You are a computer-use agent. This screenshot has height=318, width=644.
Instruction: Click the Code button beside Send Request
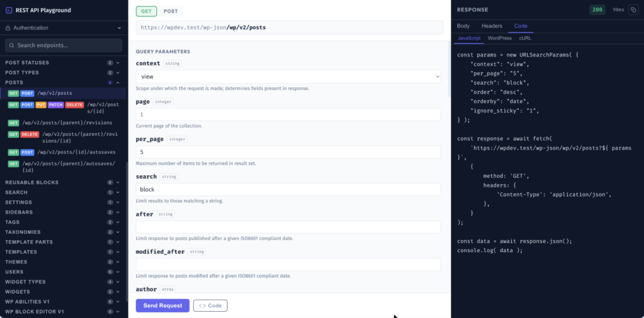tap(210, 305)
